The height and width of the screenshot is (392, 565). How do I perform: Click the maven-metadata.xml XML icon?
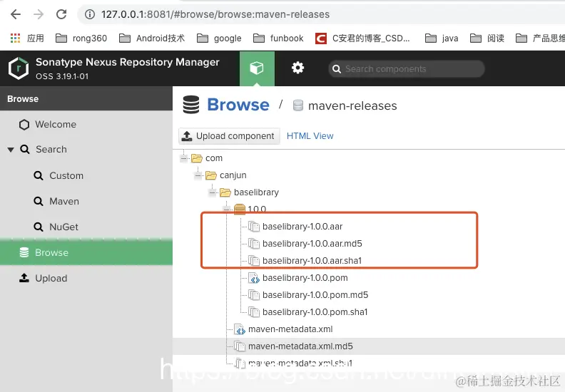pos(240,329)
